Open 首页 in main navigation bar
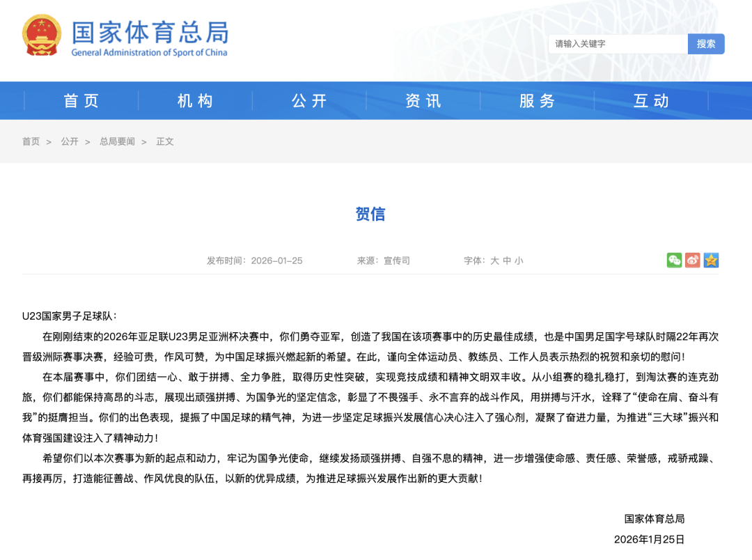This screenshot has height=560, width=752. click(81, 101)
